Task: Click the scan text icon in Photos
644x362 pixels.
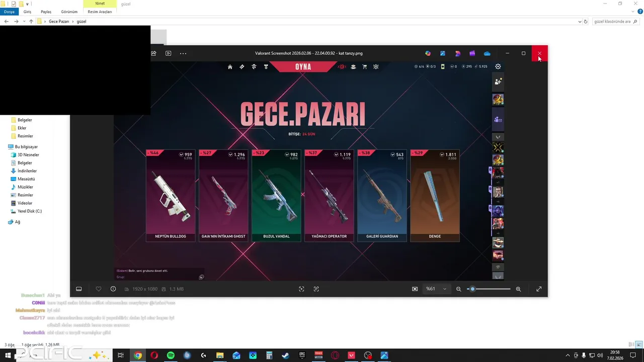Action: 316,289
